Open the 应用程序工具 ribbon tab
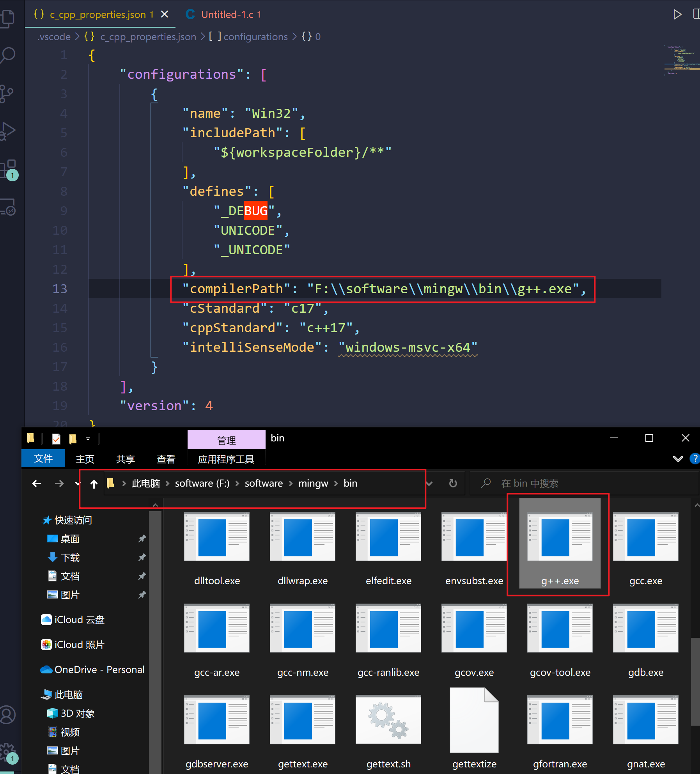 coord(226,459)
